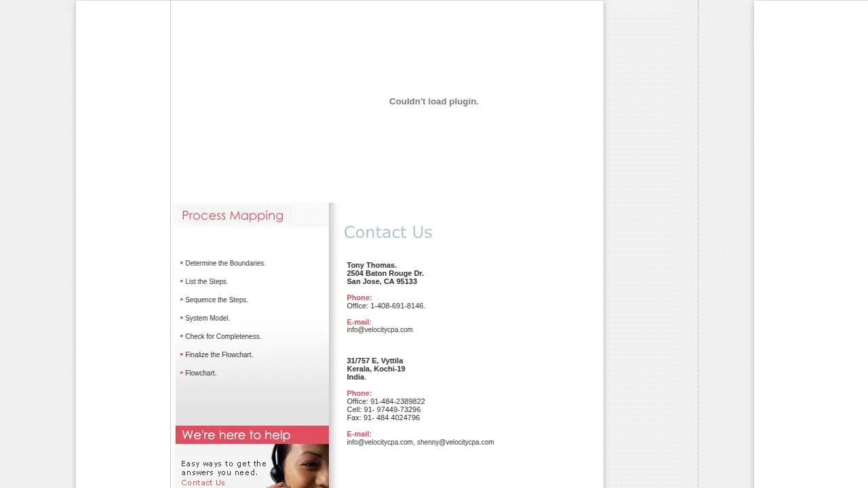Click the office number 91-484-2389822
Image resolution: width=868 pixels, height=488 pixels.
[x=397, y=401]
